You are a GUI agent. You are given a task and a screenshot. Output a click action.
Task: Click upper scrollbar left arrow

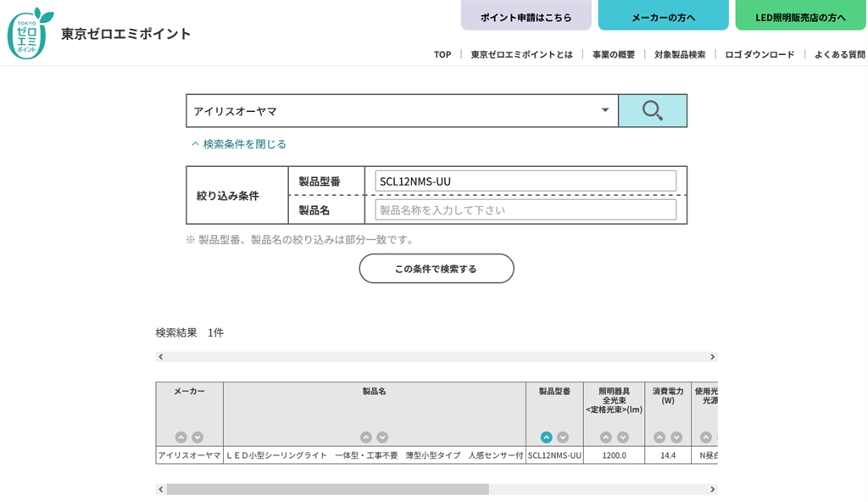(160, 357)
